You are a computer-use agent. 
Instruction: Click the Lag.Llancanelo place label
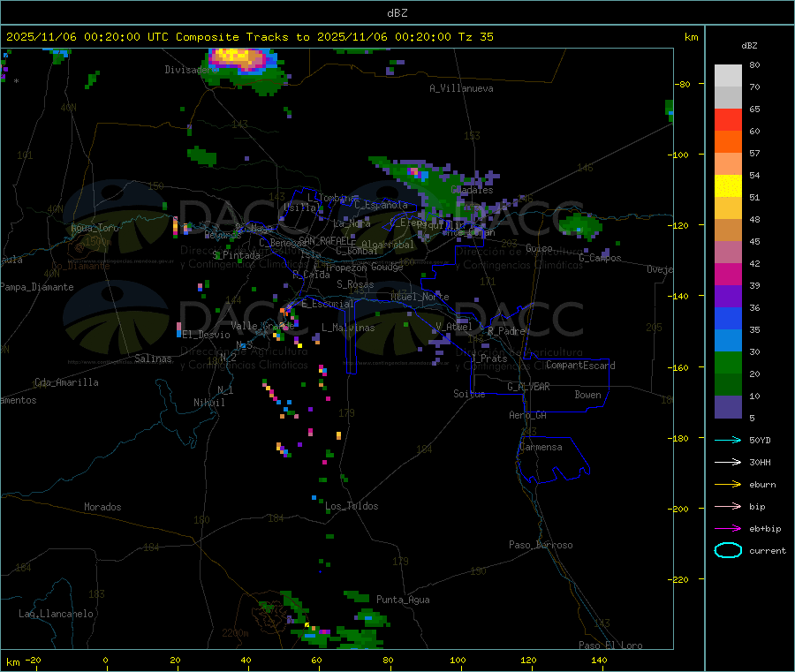coord(56,614)
